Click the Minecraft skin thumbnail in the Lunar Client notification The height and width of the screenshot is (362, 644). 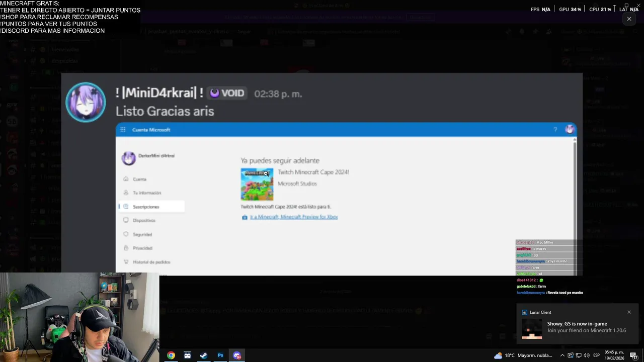(532, 329)
